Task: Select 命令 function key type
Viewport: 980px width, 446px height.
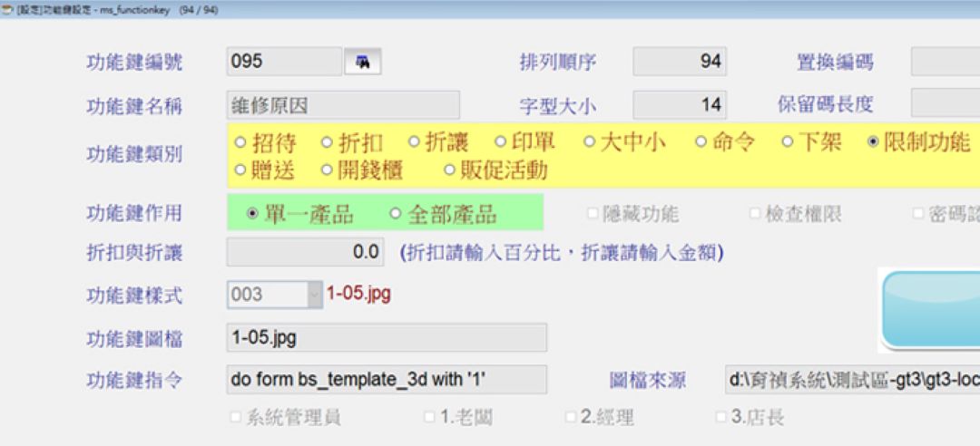Action: [x=700, y=142]
